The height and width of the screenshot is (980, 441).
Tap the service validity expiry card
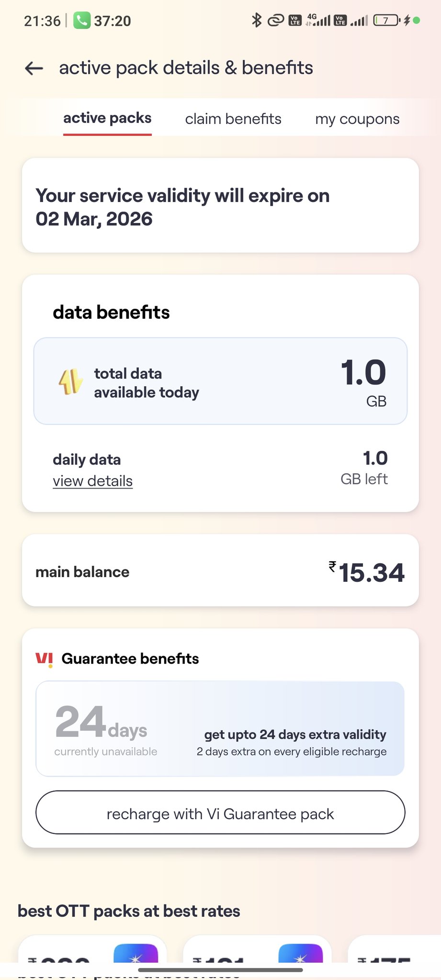click(220, 205)
